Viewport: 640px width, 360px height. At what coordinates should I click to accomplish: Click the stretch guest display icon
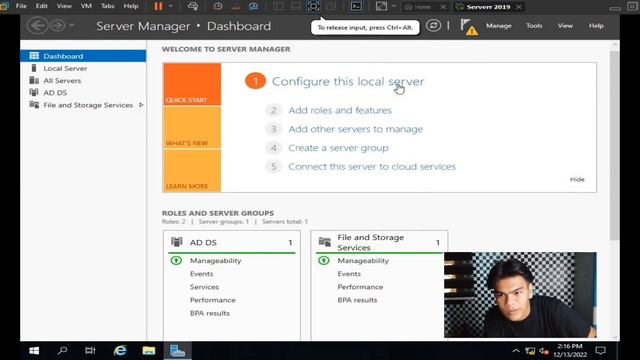click(x=381, y=6)
